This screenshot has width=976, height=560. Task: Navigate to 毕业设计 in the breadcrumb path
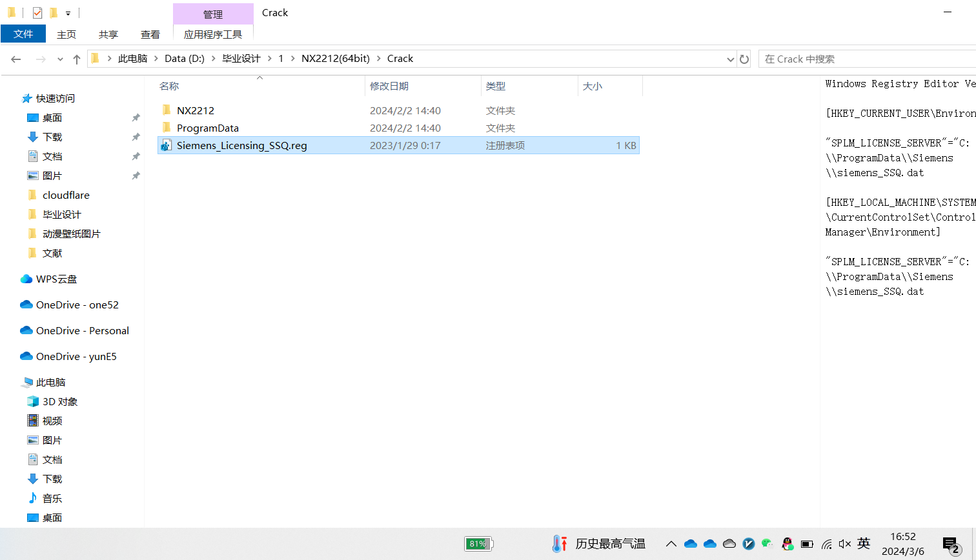[x=241, y=59]
